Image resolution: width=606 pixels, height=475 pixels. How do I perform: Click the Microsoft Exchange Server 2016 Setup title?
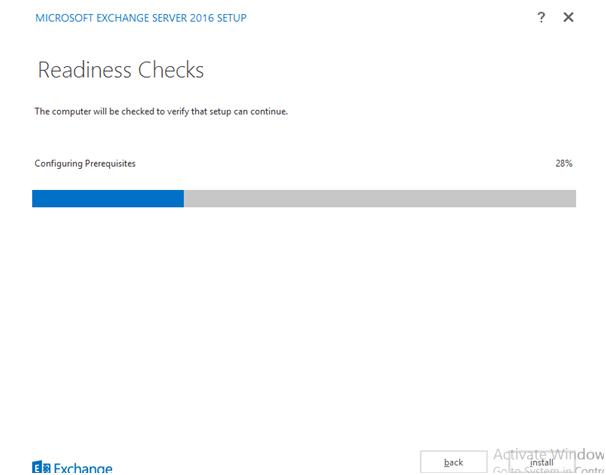point(141,18)
